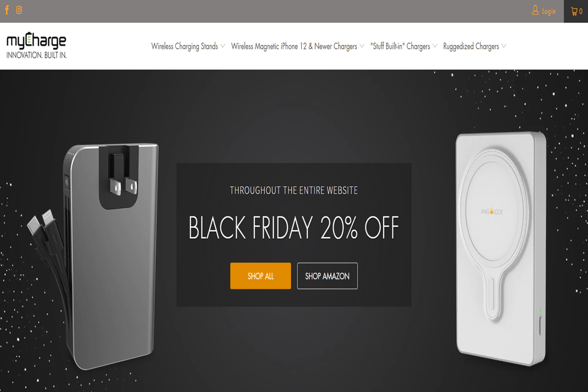588x392 pixels.
Task: Click the myCharge logo
Action: coord(36,46)
